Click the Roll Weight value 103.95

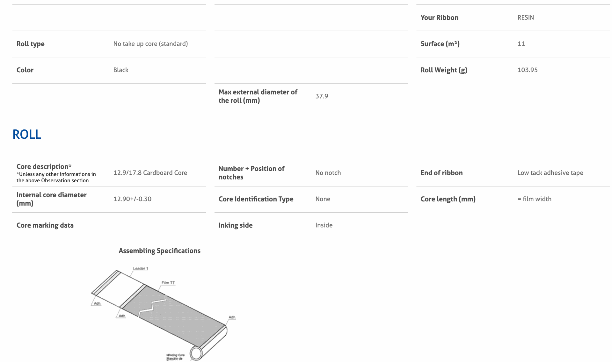pyautogui.click(x=528, y=70)
